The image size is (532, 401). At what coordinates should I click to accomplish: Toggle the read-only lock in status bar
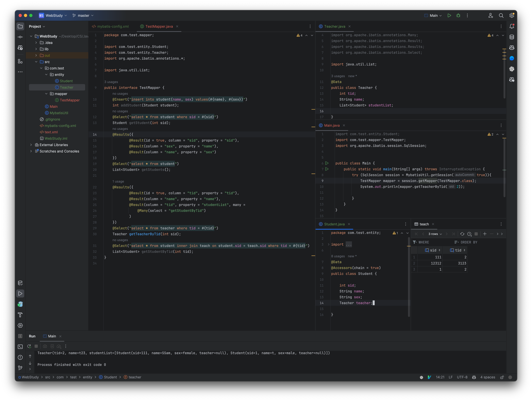point(502,377)
